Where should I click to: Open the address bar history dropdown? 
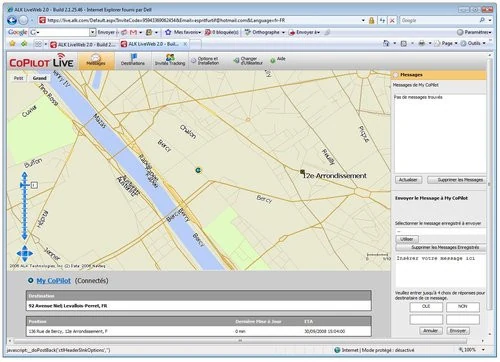point(363,20)
